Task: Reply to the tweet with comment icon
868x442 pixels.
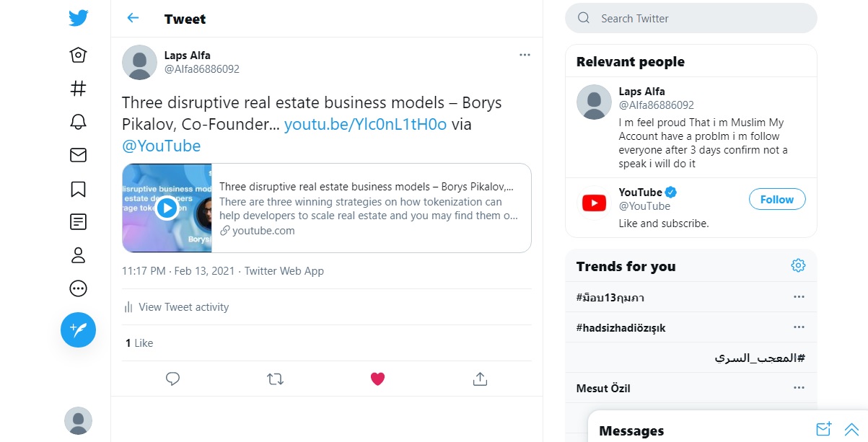Action: coord(172,379)
